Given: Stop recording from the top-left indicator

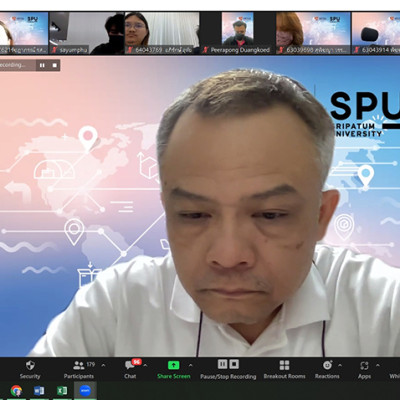Looking at the screenshot, I should click(x=54, y=65).
